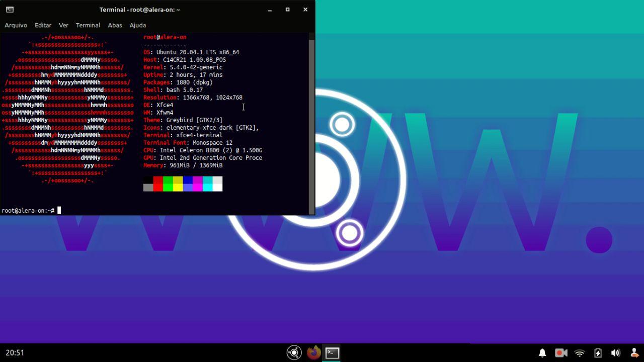
Task: Open the Editar menu
Action: (x=43, y=25)
